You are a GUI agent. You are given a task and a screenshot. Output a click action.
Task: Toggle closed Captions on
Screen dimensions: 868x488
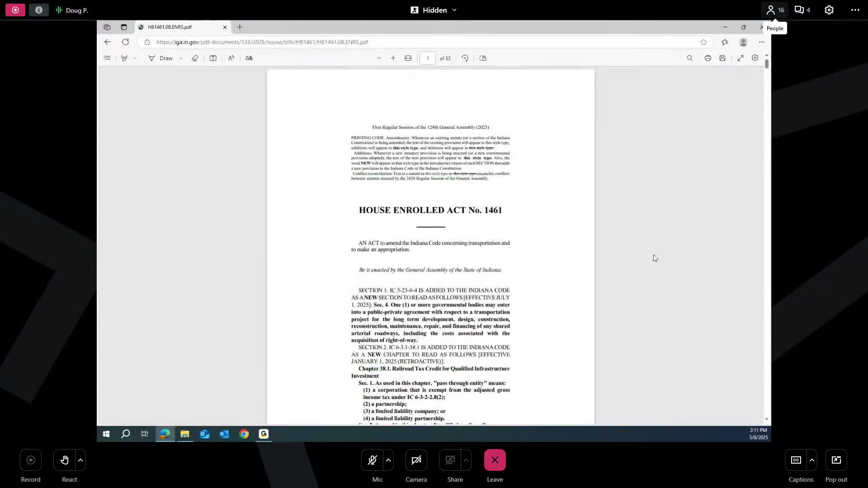796,460
